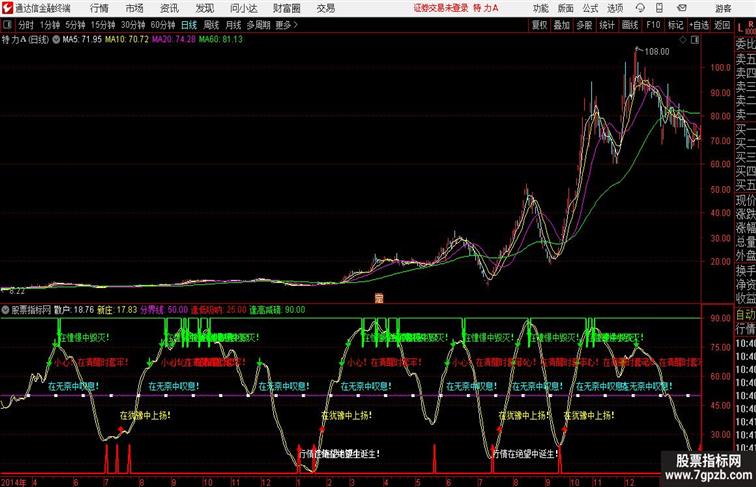This screenshot has height=487, width=756.
Task: Open the 交易 menu
Action: [325, 8]
